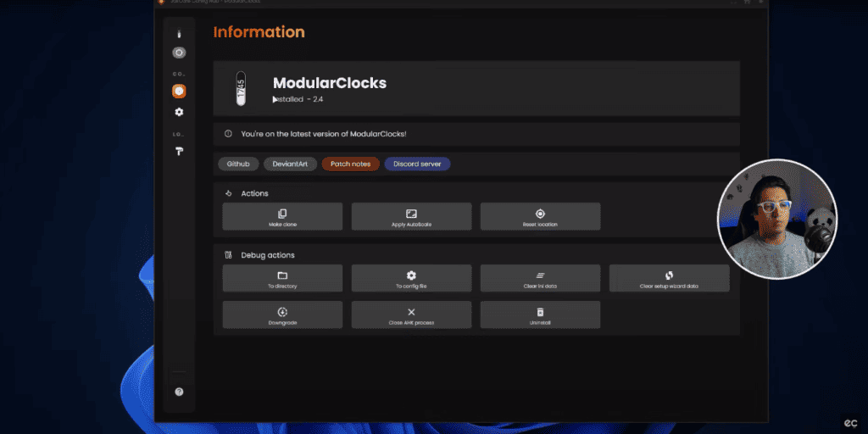Click the Clear setup wizard data tile
Screen dimensions: 868x434
coord(670,278)
